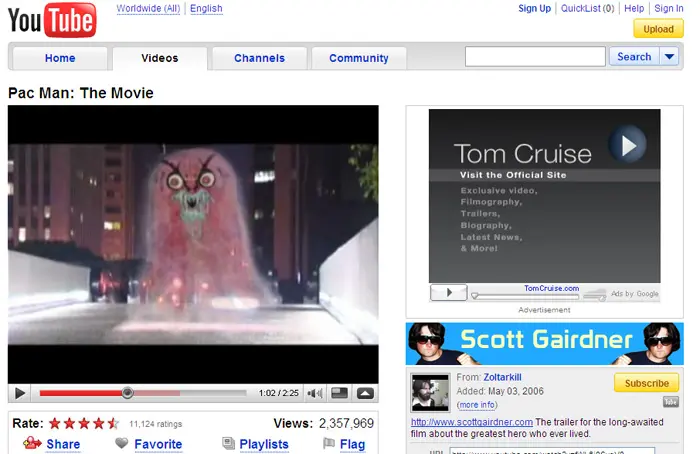Click the Pac Man video frame
The height and width of the screenshot is (454, 700).
coord(193,244)
